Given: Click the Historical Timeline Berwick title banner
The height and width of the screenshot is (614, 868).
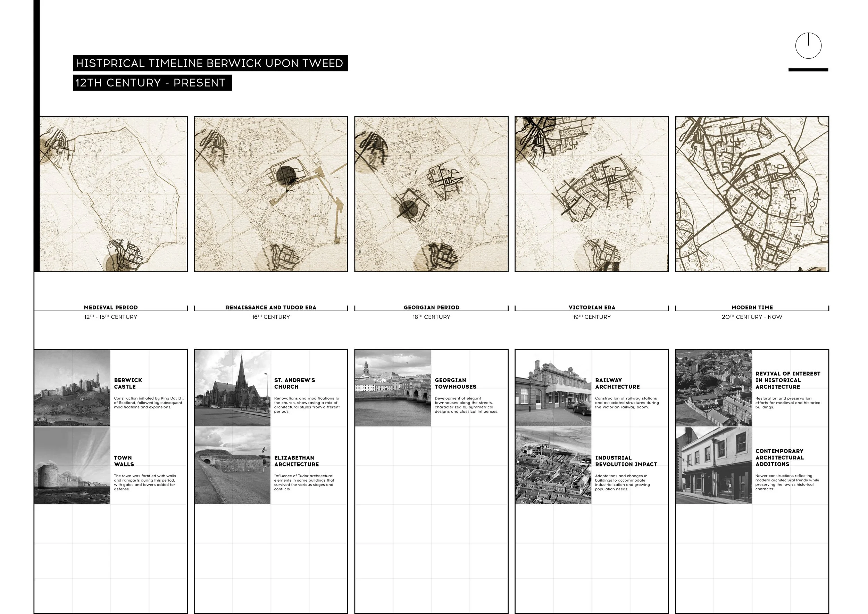Looking at the screenshot, I should pyautogui.click(x=210, y=63).
